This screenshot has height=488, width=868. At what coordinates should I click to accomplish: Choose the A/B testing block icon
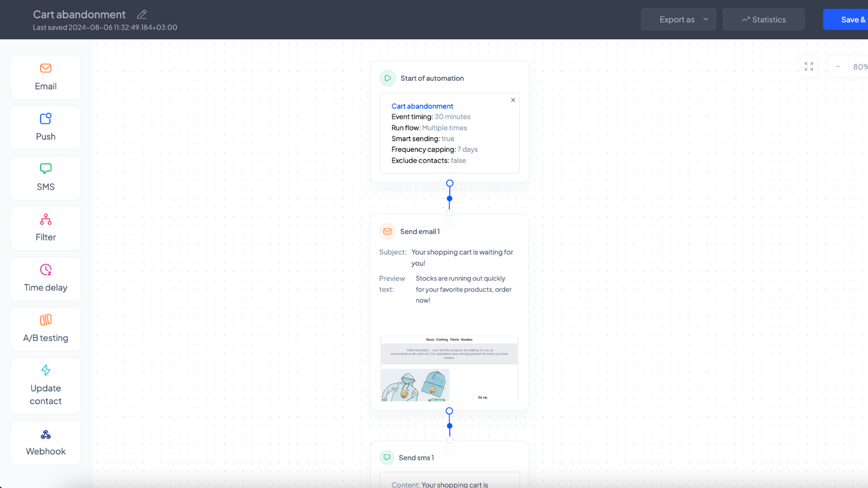point(46,320)
